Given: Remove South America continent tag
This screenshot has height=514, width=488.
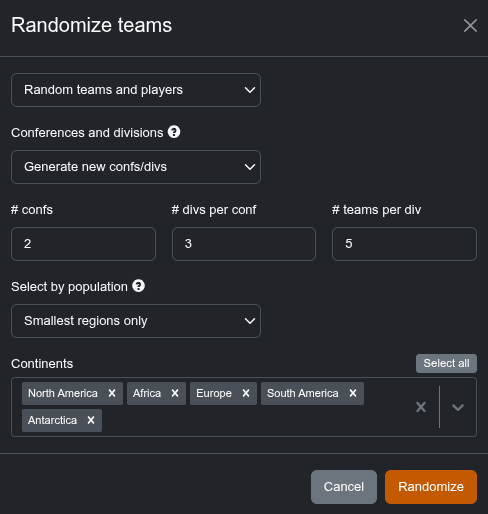Looking at the screenshot, I should pos(353,393).
